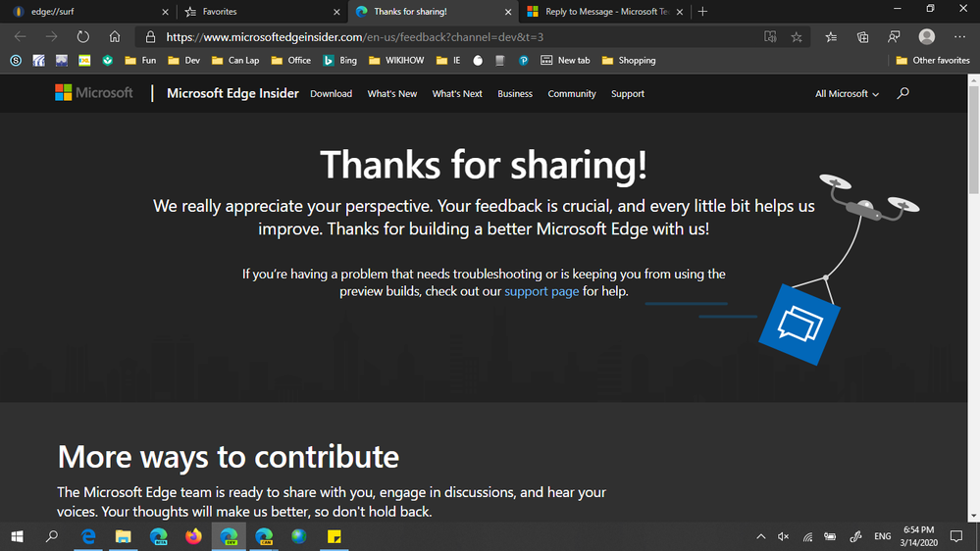Open the clock showing 6:54 PM

pos(919,536)
